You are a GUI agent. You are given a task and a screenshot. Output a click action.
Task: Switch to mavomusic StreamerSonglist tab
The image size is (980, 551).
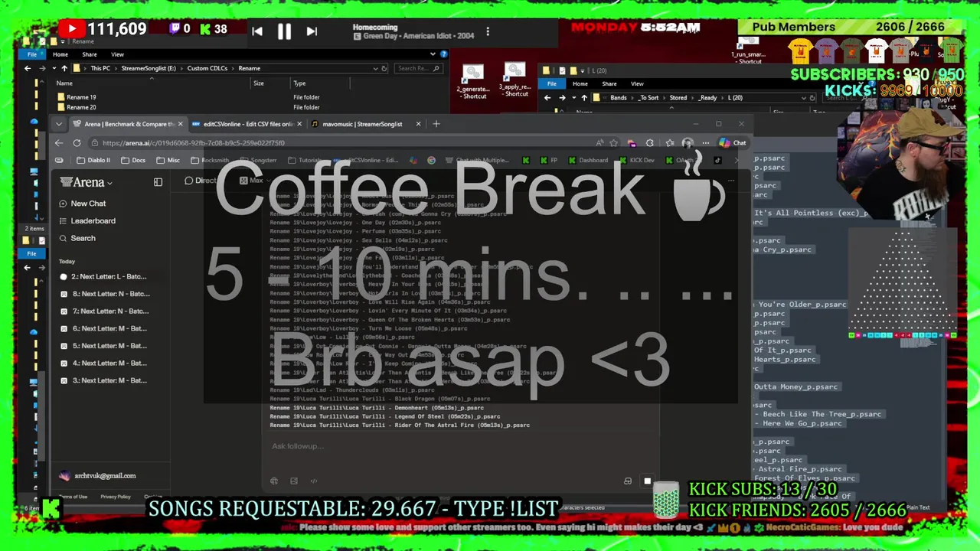(366, 124)
